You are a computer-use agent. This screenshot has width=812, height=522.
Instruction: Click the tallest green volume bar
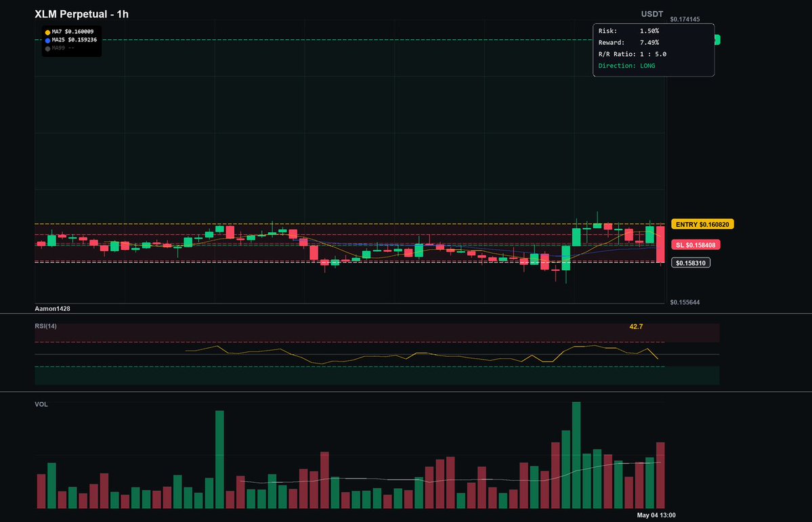click(x=576, y=455)
